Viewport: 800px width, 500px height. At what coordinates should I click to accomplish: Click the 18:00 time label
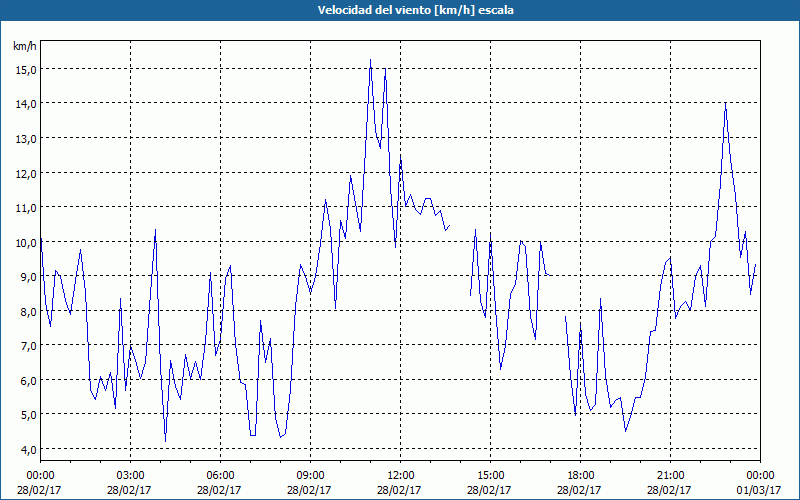pyautogui.click(x=581, y=476)
